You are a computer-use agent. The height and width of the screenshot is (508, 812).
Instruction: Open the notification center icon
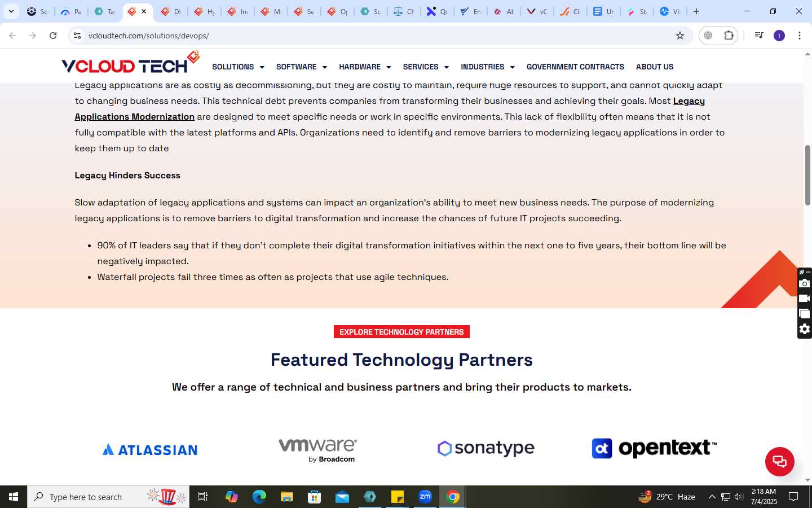(793, 497)
